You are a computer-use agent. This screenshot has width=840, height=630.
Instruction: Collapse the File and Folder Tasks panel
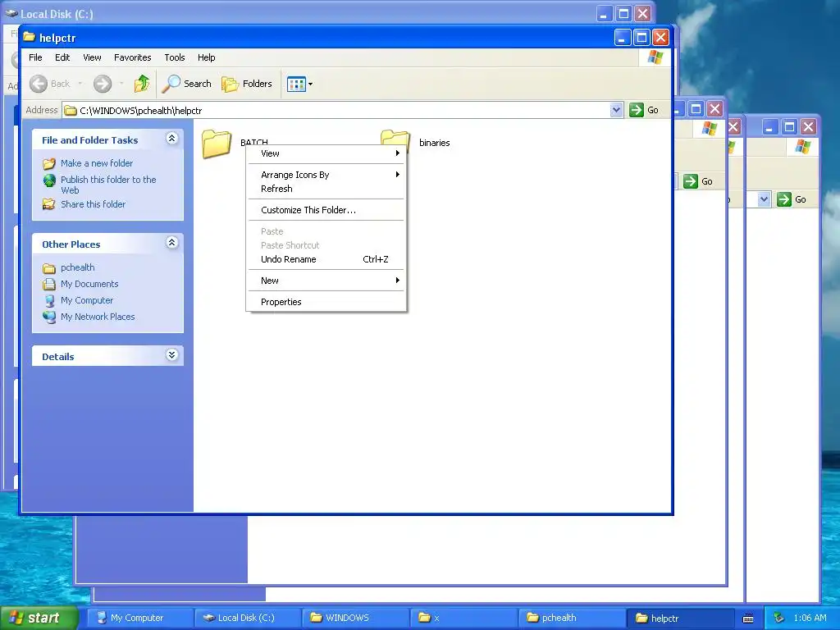point(172,139)
